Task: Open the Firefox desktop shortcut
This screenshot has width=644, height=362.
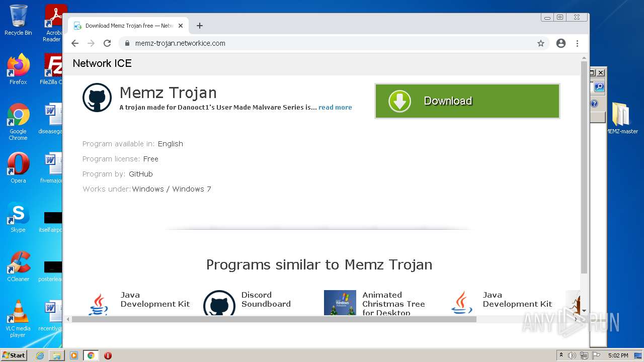Action: coord(18,69)
